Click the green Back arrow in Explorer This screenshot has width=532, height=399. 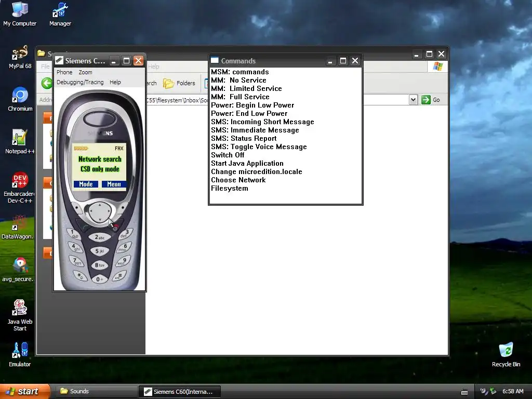coord(47,83)
